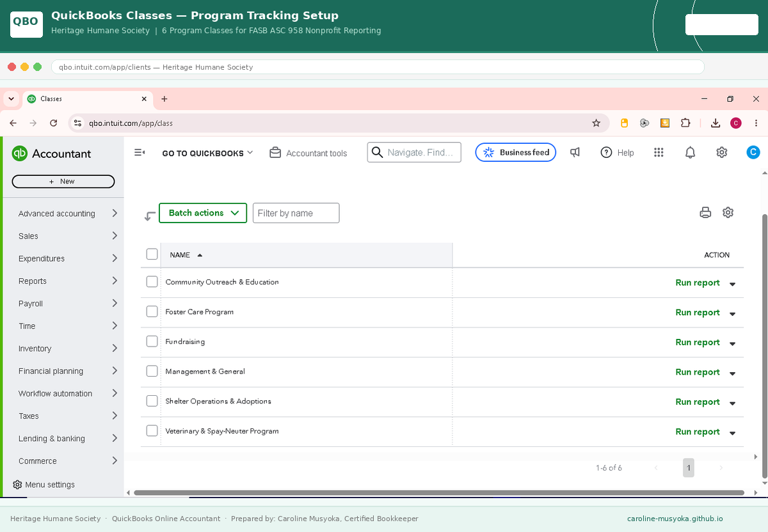The width and height of the screenshot is (768, 532).
Task: Open action arrow for Fundraising
Action: [x=732, y=343]
